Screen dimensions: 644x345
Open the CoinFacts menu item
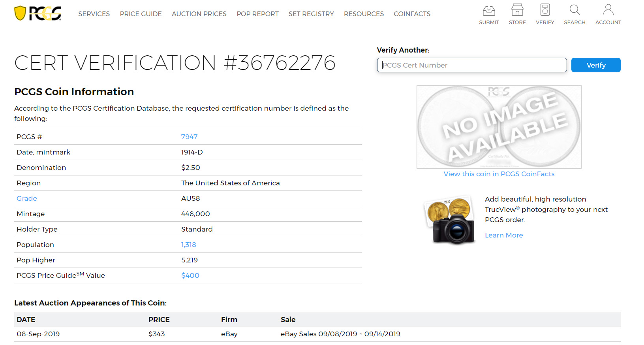(412, 14)
